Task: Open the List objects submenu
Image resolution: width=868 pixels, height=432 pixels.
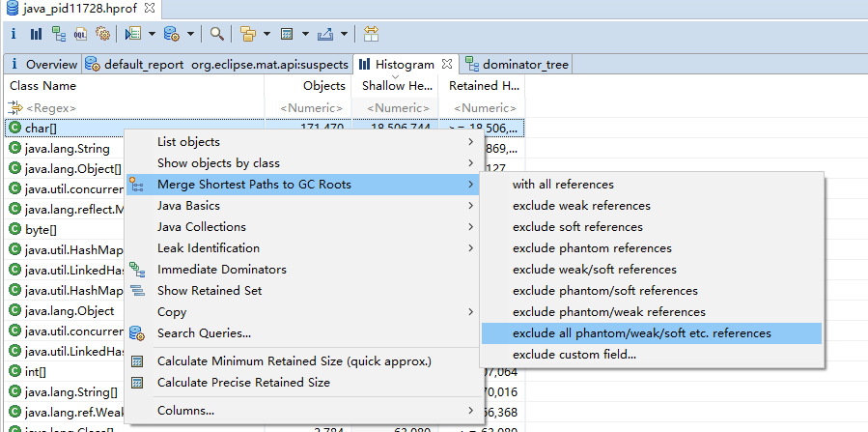Action: click(x=301, y=142)
